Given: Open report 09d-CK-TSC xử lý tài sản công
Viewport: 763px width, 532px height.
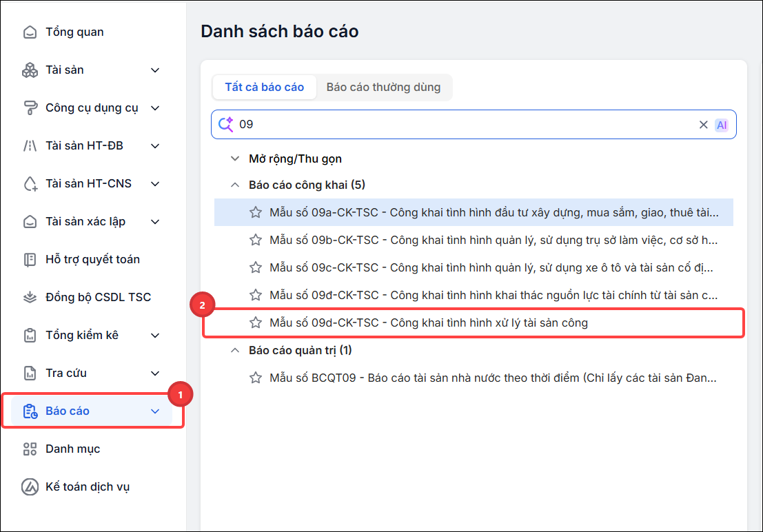Looking at the screenshot, I should tap(474, 323).
